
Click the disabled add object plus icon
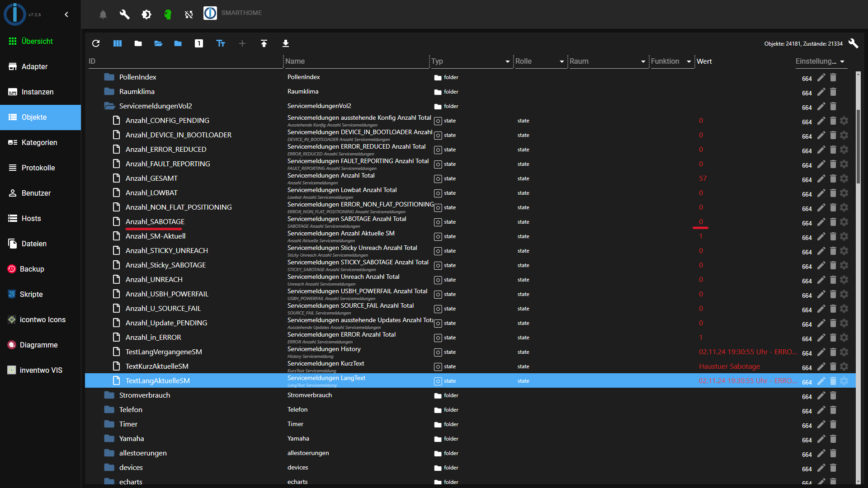coord(242,43)
